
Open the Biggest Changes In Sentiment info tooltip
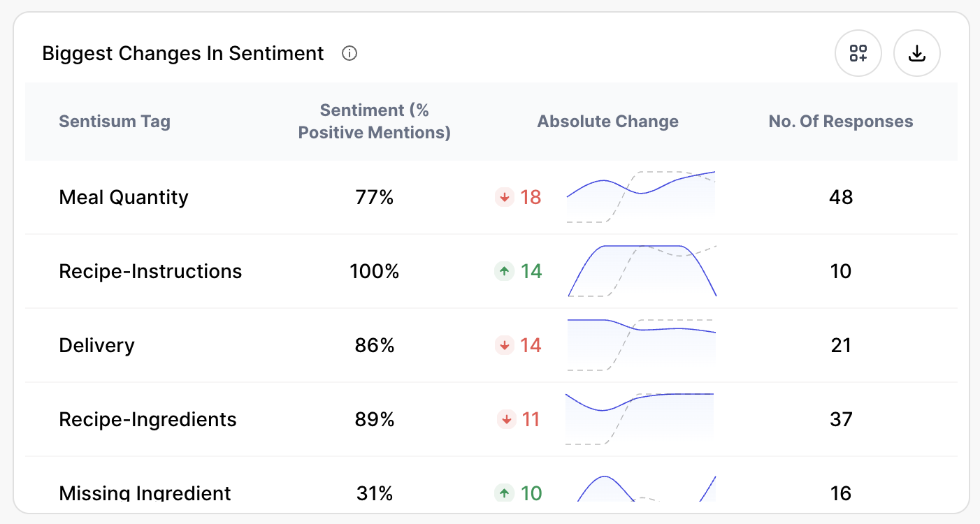(x=350, y=53)
